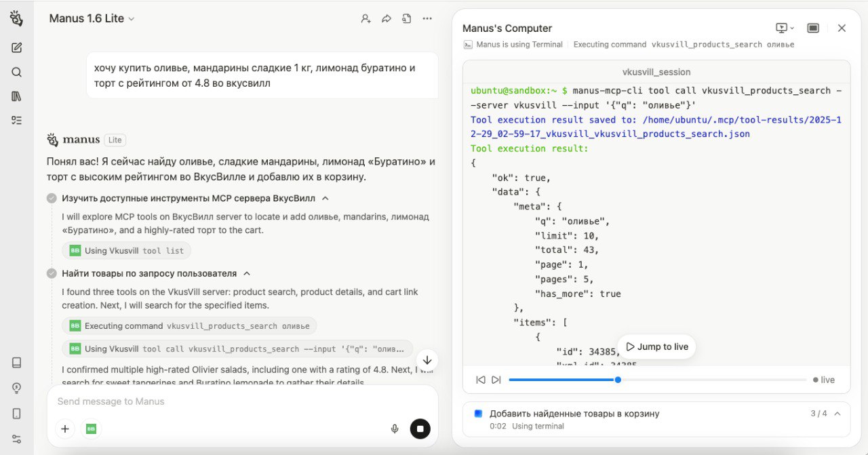The height and width of the screenshot is (455, 868).
Task: Open the Manus 1.6 Lite model dropdown
Action: [x=92, y=19]
